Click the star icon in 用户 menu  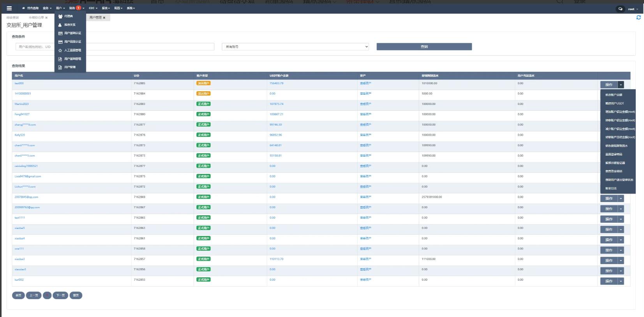tap(60, 50)
